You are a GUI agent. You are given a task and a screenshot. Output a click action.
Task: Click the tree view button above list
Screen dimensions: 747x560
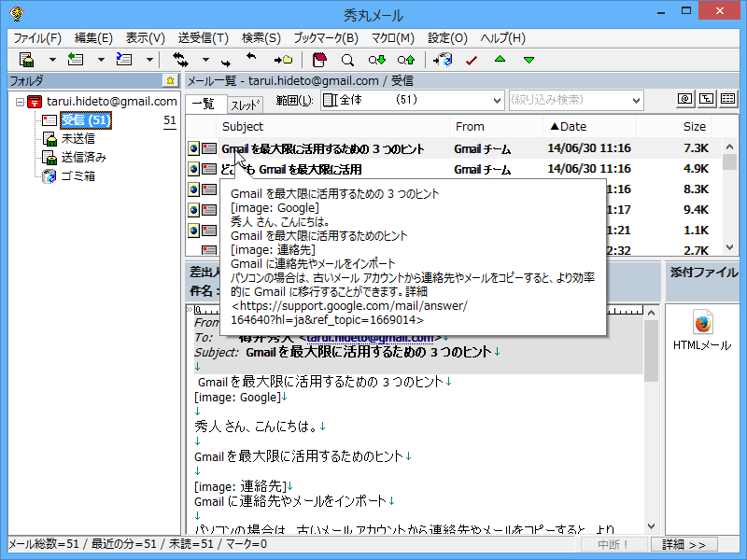pos(706,99)
